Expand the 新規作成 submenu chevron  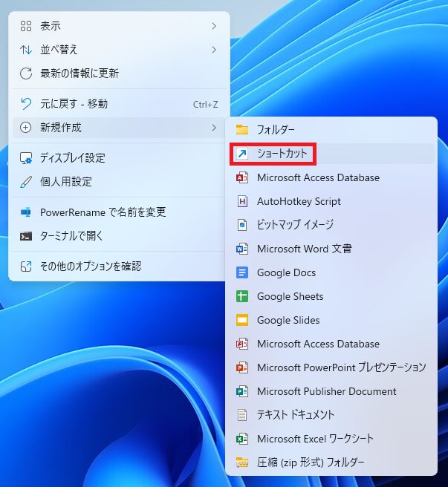coord(214,128)
